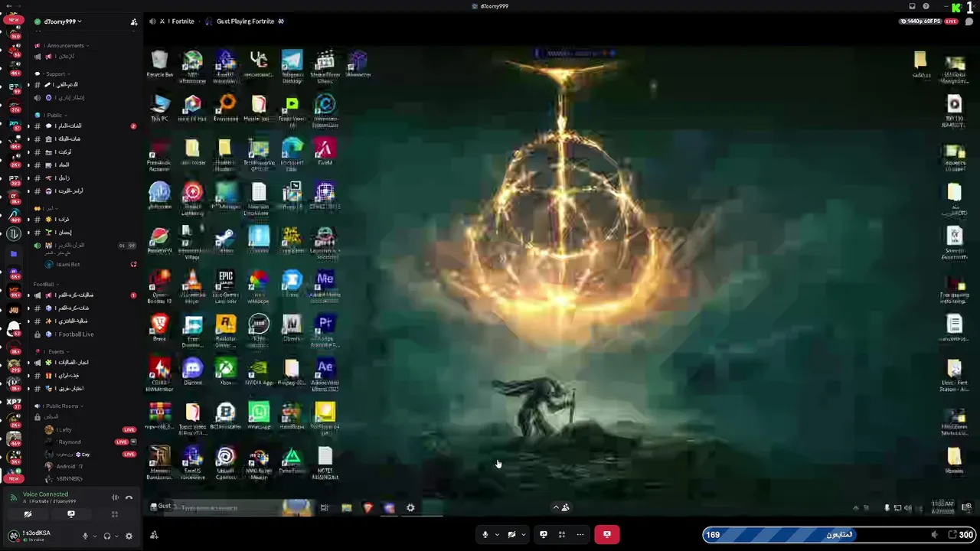Open input device dropdown next to user panel mic
This screenshot has width=980, height=551.
click(x=95, y=536)
